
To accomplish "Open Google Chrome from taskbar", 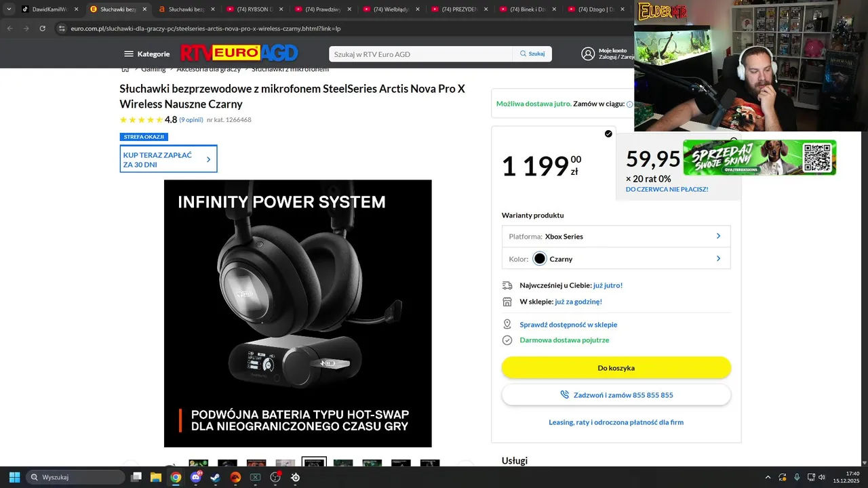I will (x=176, y=477).
